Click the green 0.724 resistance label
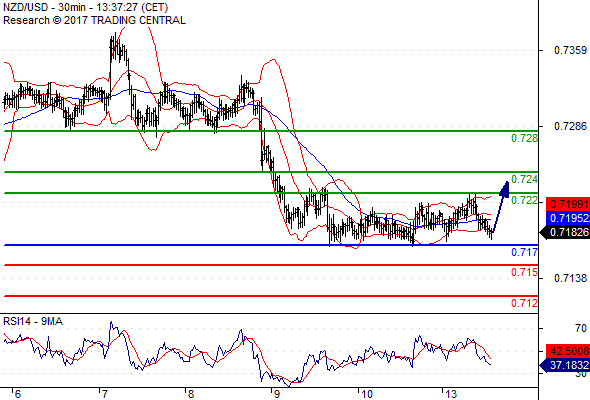 524,179
